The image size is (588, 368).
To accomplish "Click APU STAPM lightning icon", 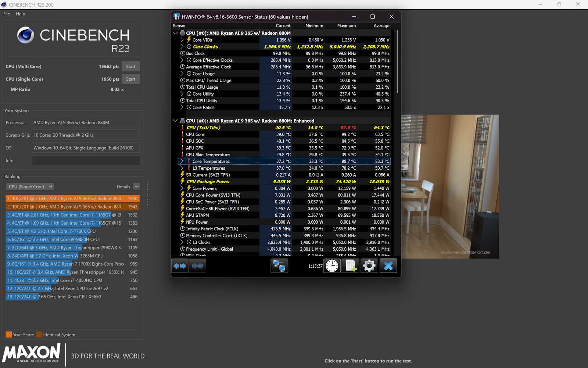I will tap(182, 215).
